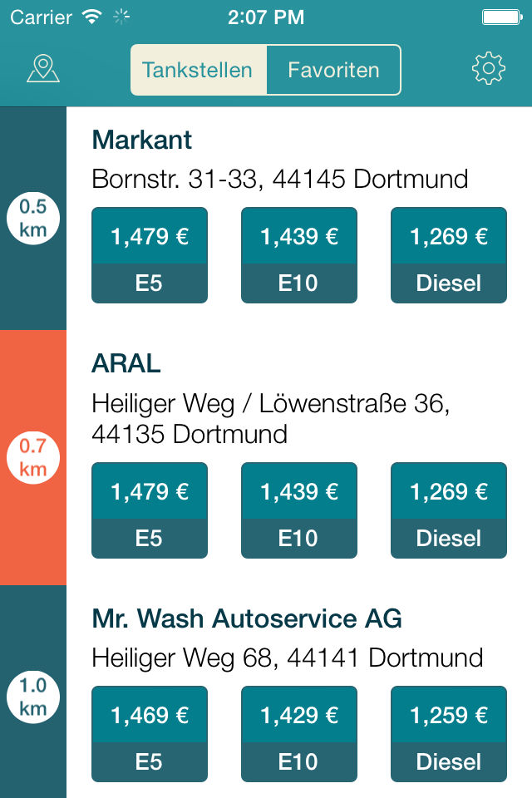The height and width of the screenshot is (798, 532).
Task: Click the 0.5 km distance badge
Action: coord(32,218)
